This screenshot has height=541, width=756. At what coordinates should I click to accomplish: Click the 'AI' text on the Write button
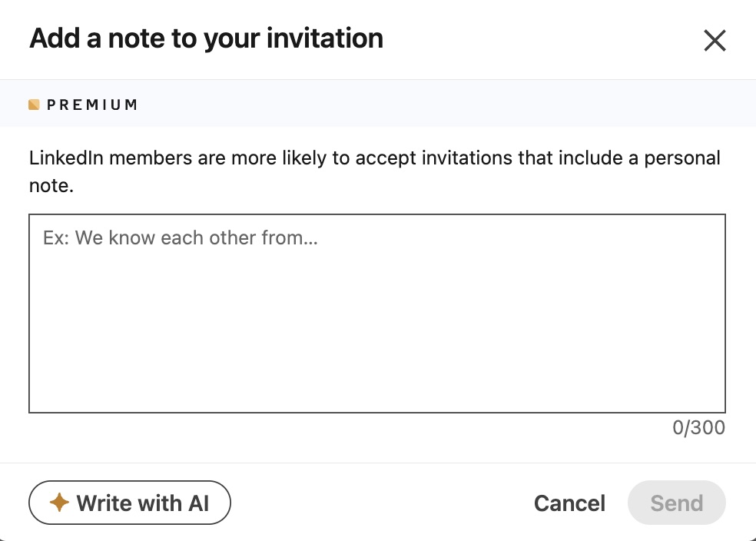coord(198,503)
